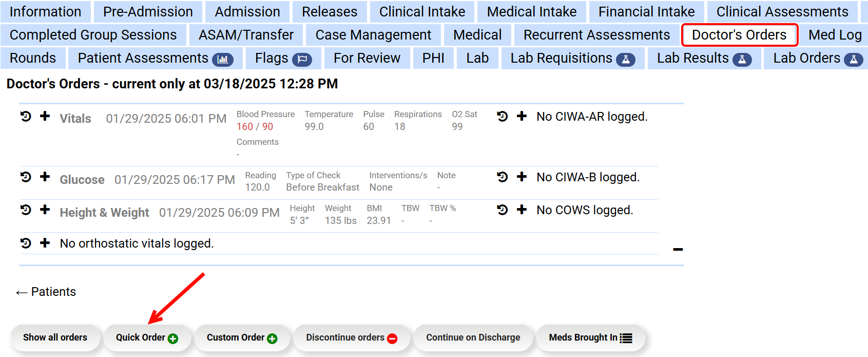
Task: Click the Quick Order button
Action: (x=147, y=337)
